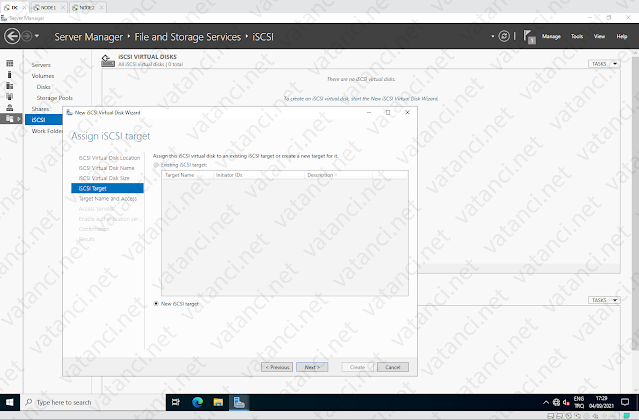639x420 pixels.
Task: Click the taskbar search box
Action: (93, 402)
